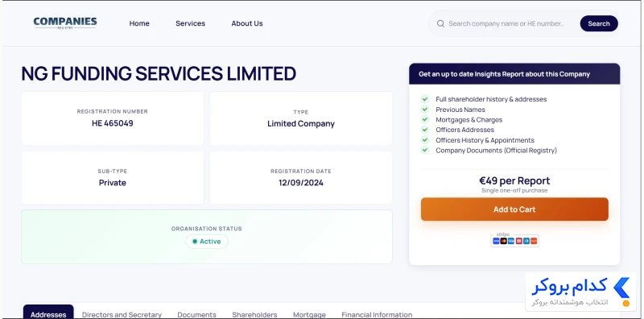Open the Home menu item
644x319 pixels.
click(139, 23)
